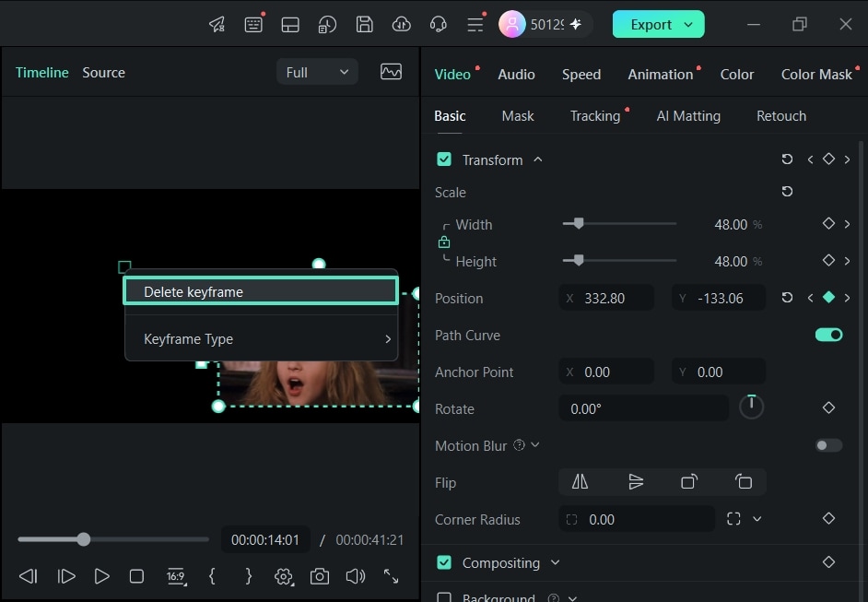
Task: Open the AI Matting sub-tab
Action: [x=688, y=116]
